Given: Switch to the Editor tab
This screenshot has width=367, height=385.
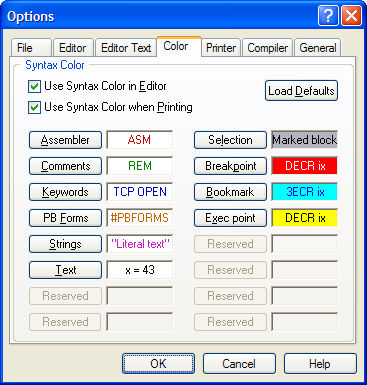Looking at the screenshot, I should (73, 48).
